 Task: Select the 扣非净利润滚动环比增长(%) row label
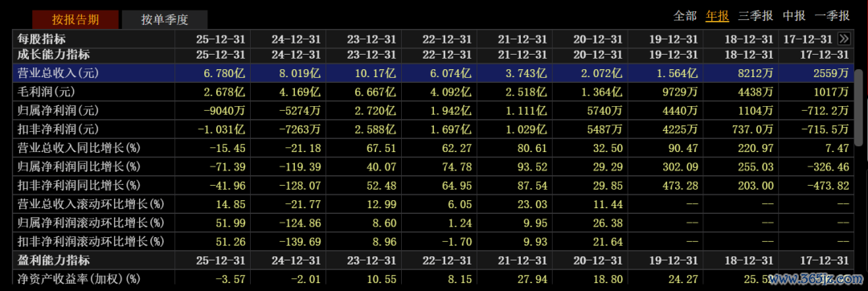tap(91, 242)
